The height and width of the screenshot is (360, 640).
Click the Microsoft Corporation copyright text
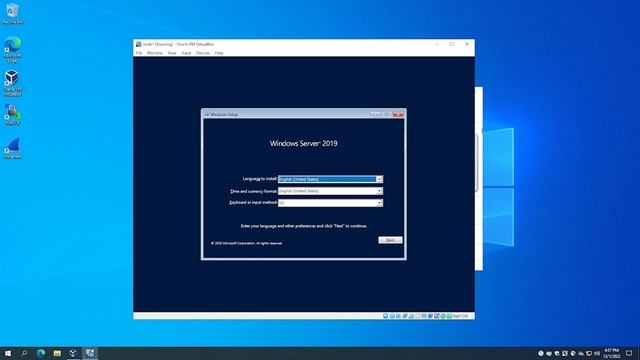pos(247,243)
